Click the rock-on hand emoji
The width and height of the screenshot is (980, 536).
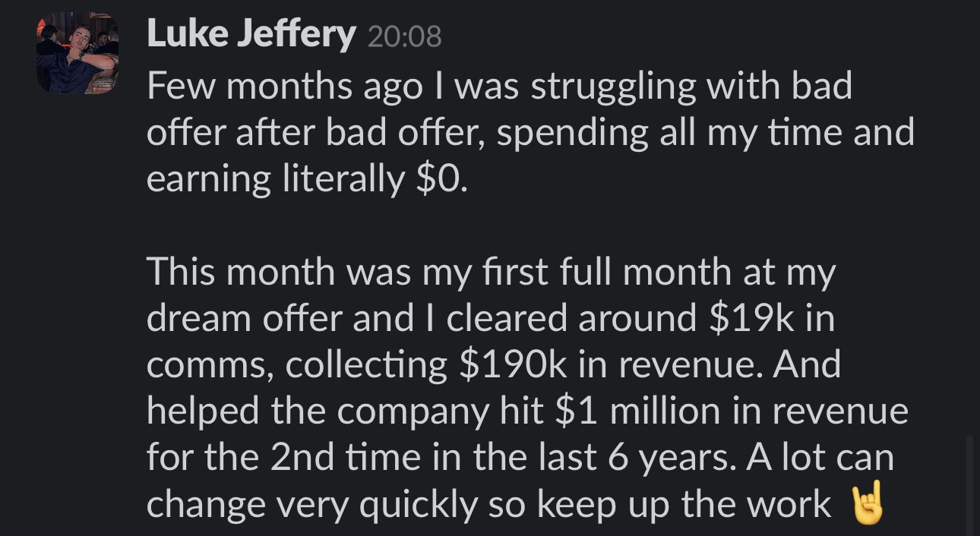tap(867, 503)
